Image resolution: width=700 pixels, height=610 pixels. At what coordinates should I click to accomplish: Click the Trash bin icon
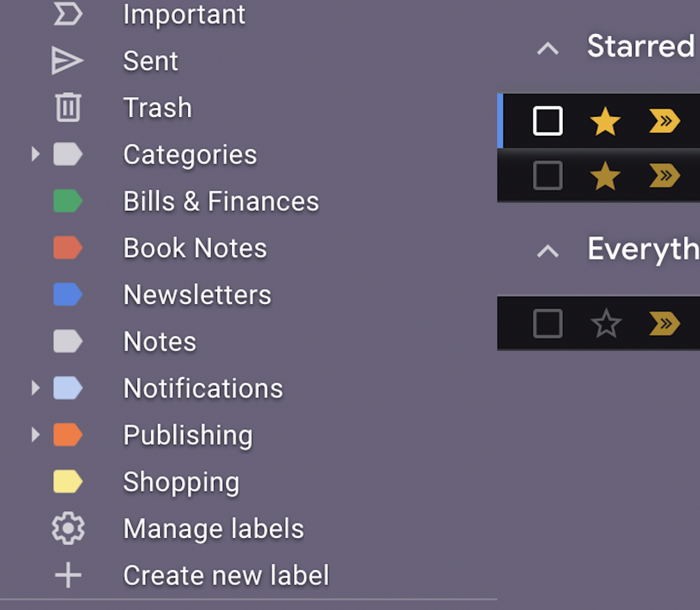point(68,107)
